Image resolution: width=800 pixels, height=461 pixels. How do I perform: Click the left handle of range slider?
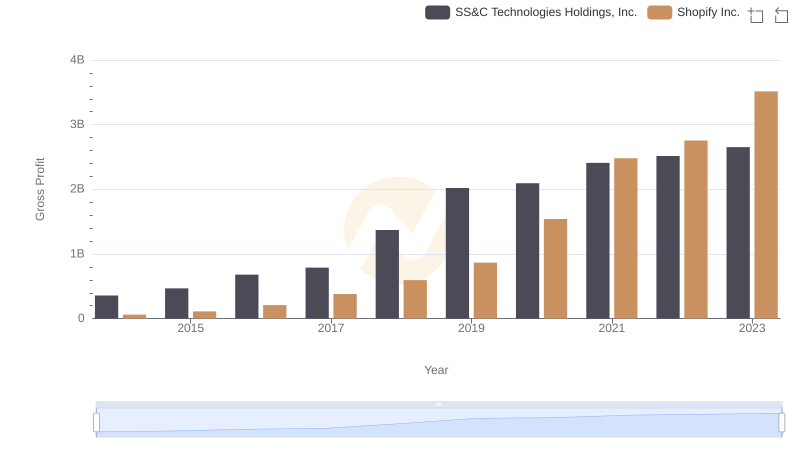click(x=97, y=423)
